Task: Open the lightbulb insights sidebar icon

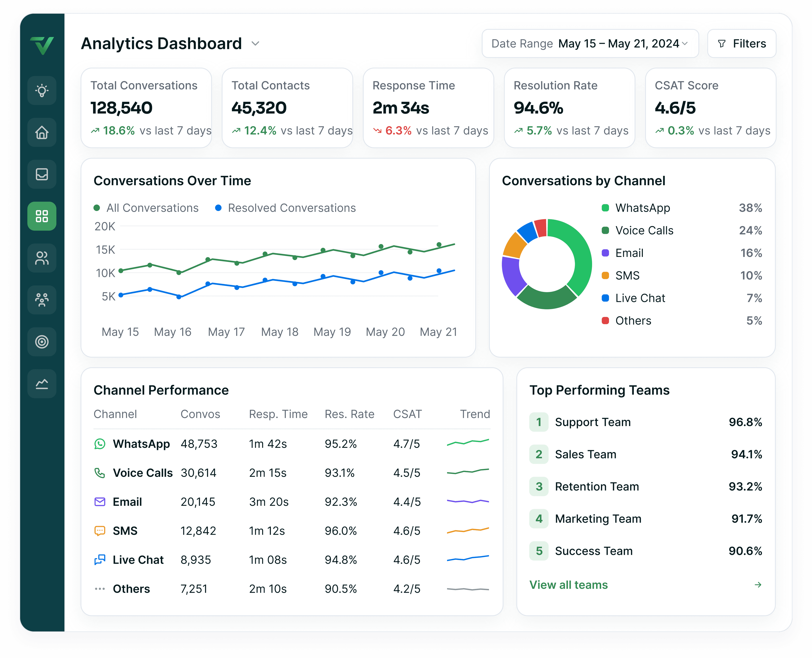Action: click(x=42, y=90)
